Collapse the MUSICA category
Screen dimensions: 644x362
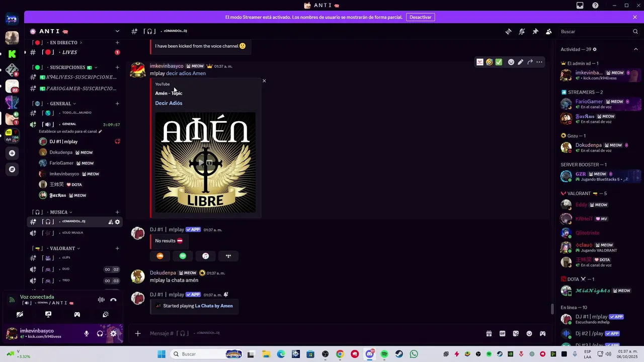pyautogui.click(x=61, y=212)
